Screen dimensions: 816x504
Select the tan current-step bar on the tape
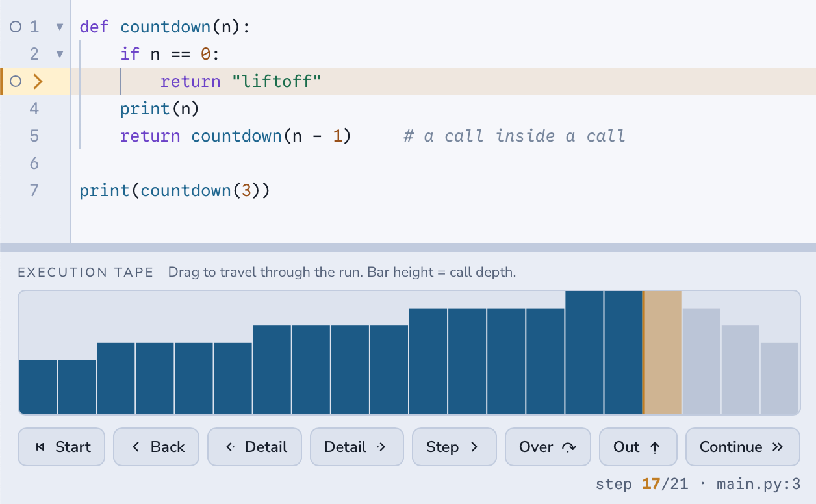662,352
